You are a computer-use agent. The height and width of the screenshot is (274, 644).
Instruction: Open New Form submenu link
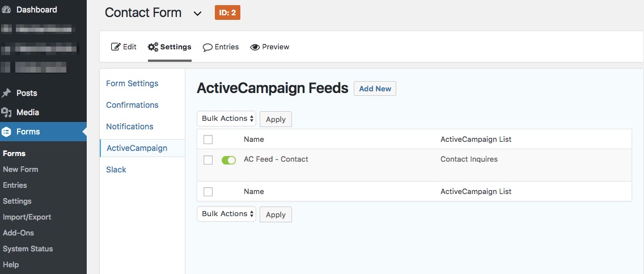coord(20,169)
